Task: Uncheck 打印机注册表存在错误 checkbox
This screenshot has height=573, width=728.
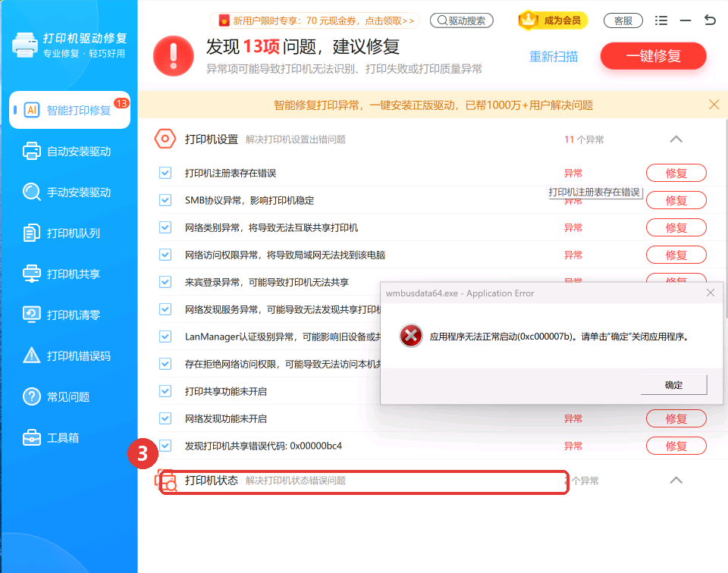Action: (x=165, y=173)
